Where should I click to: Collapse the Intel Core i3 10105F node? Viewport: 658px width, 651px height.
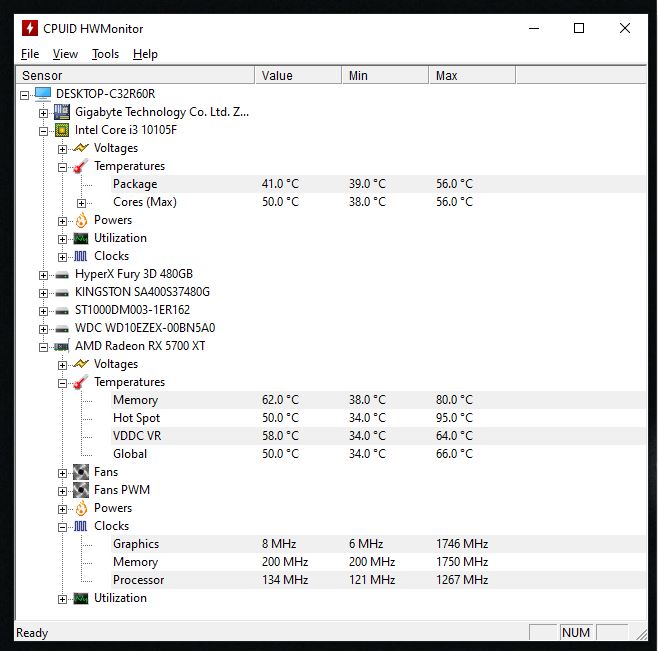point(43,131)
